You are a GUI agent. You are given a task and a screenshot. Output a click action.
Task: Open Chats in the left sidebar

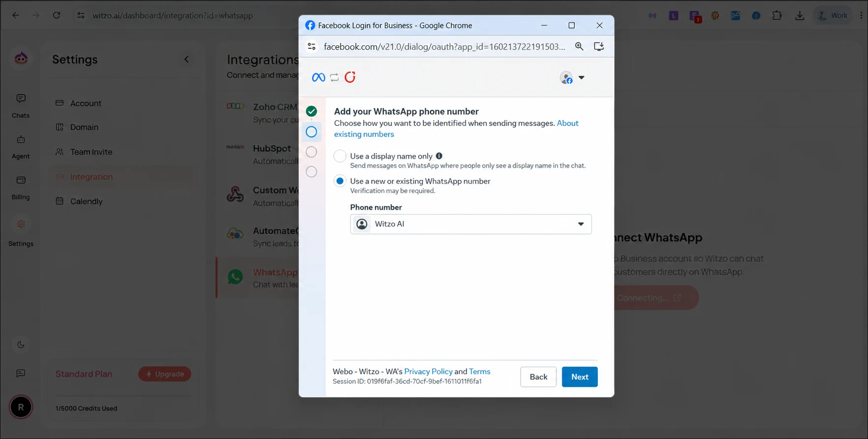point(21,106)
